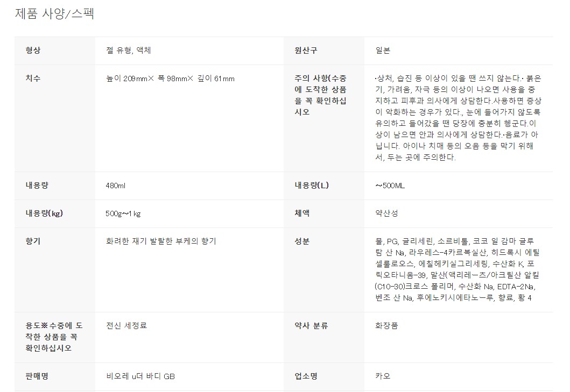This screenshot has width=570, height=392.
Task: Click the 향기 fragrance description text
Action: [161, 241]
